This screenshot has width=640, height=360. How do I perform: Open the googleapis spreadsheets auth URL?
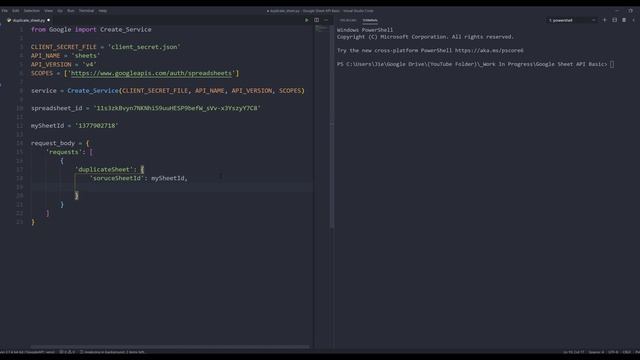[x=151, y=73]
